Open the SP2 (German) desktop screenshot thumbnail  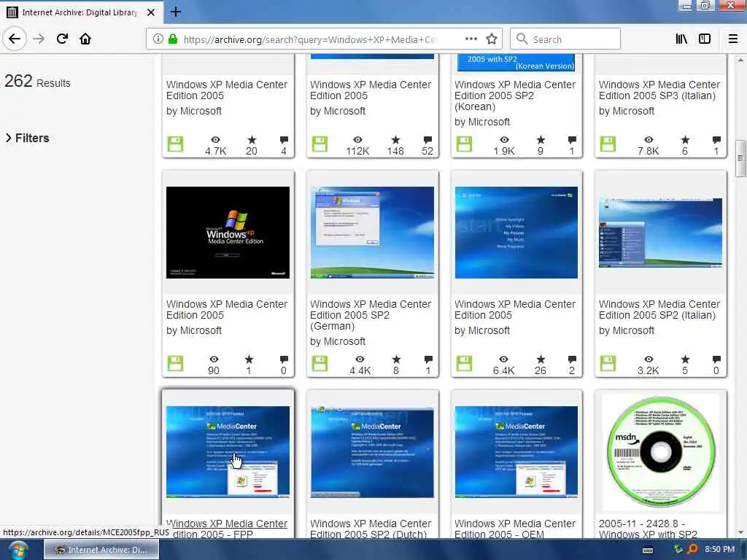pyautogui.click(x=372, y=233)
